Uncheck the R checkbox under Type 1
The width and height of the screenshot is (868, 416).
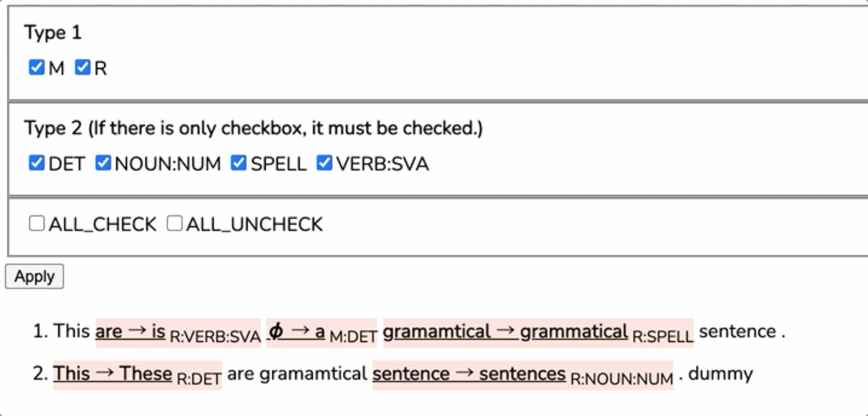tap(82, 67)
